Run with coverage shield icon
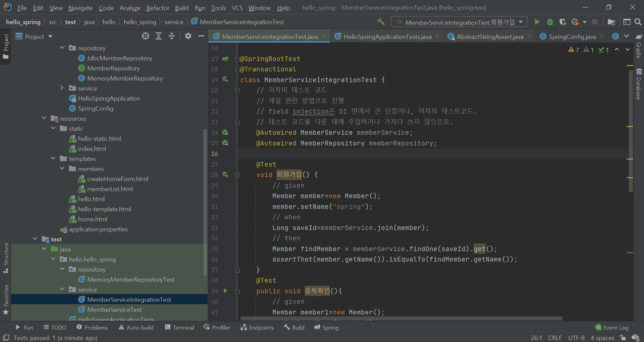Screen dimensions: 644x342 click(563, 22)
